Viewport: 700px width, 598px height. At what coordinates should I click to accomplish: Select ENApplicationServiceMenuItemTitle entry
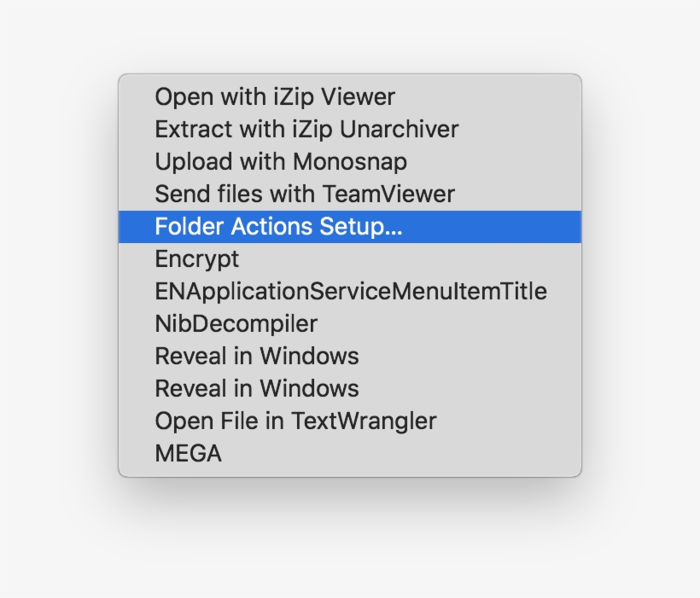tap(352, 291)
